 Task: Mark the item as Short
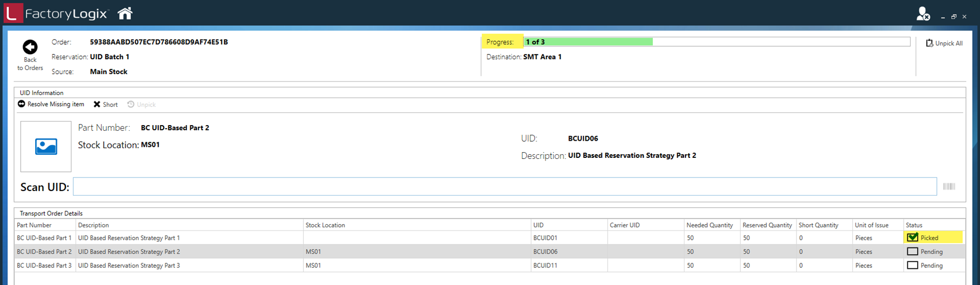tap(106, 104)
